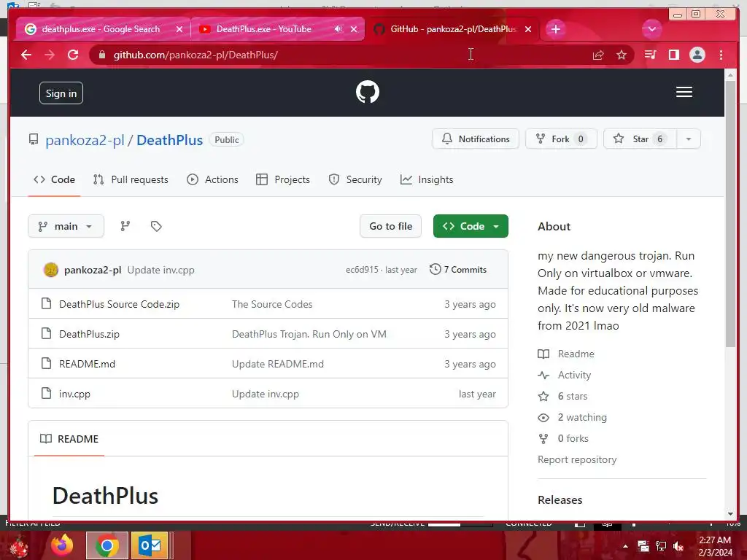Image resolution: width=747 pixels, height=560 pixels.
Task: Mute the DeathPlus.exe YouTube tab audio
Action: pos(338,29)
